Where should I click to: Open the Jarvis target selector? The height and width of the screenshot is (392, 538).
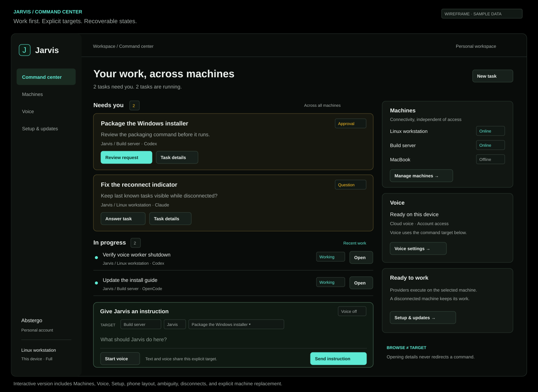click(174, 324)
